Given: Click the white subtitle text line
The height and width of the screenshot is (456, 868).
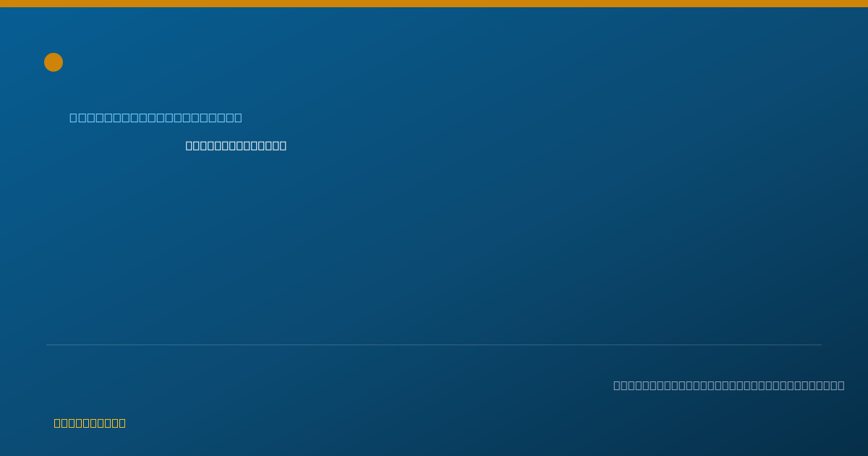Looking at the screenshot, I should tap(236, 145).
